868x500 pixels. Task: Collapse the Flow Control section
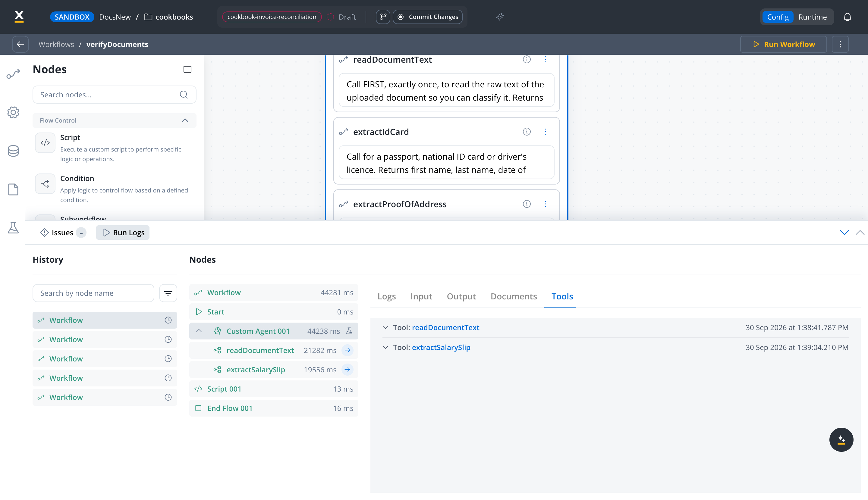point(185,120)
